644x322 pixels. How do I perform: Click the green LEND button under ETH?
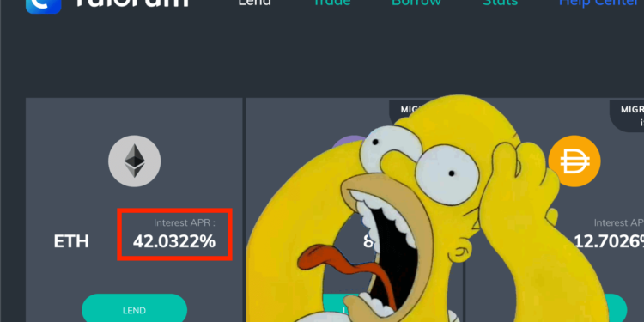coord(134,308)
